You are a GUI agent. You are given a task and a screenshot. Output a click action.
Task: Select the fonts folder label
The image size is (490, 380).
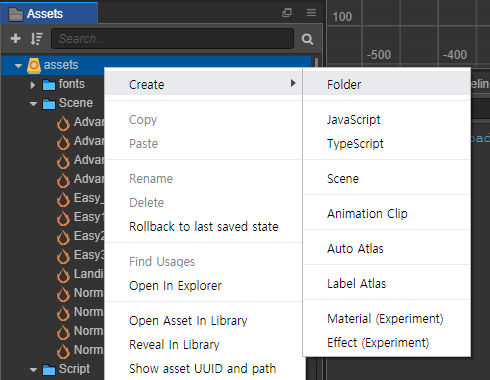pos(72,84)
